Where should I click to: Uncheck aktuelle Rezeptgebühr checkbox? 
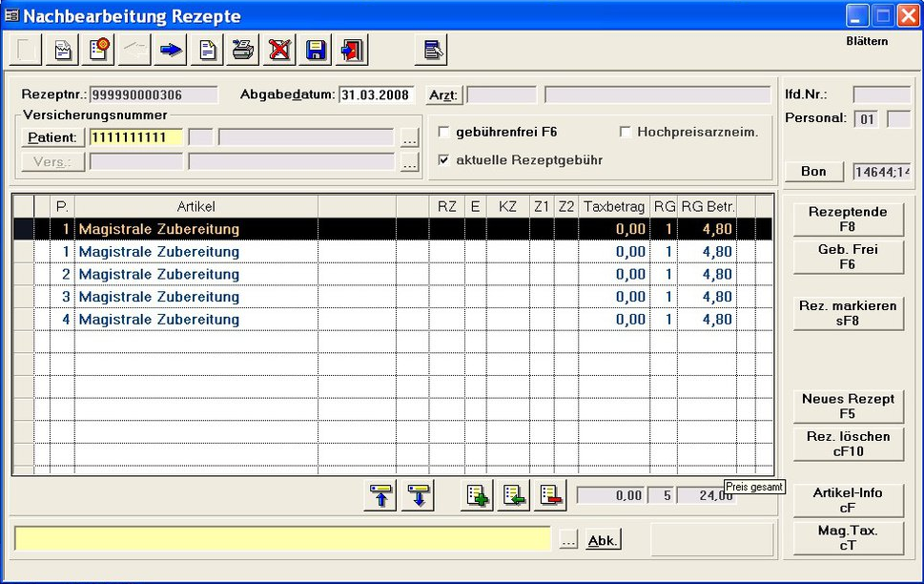[x=443, y=160]
